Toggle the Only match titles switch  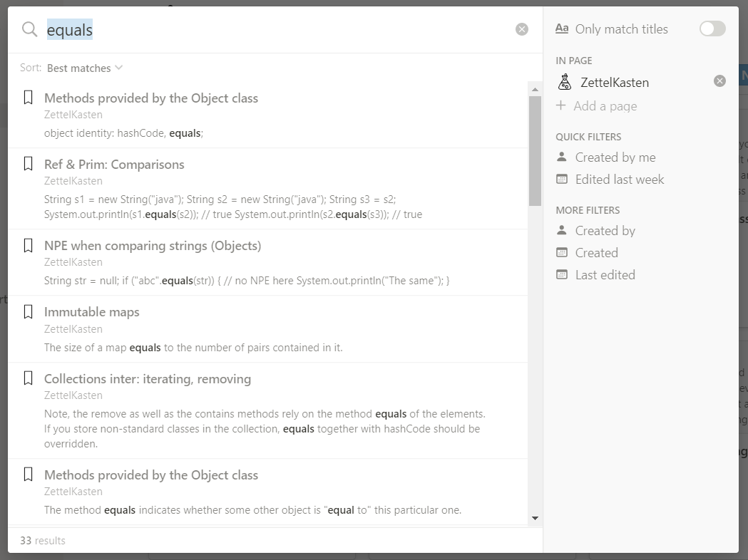pos(712,28)
